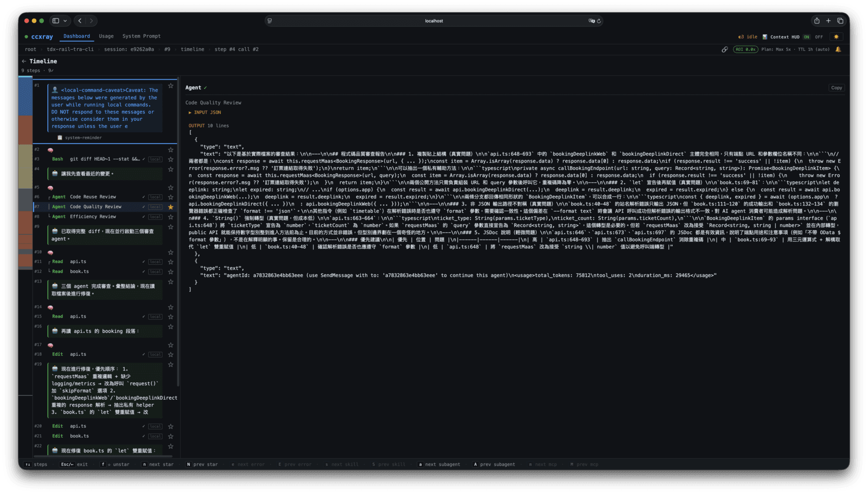This screenshot has width=868, height=494.
Task: Open thinking block at step #5
Action: [50, 188]
